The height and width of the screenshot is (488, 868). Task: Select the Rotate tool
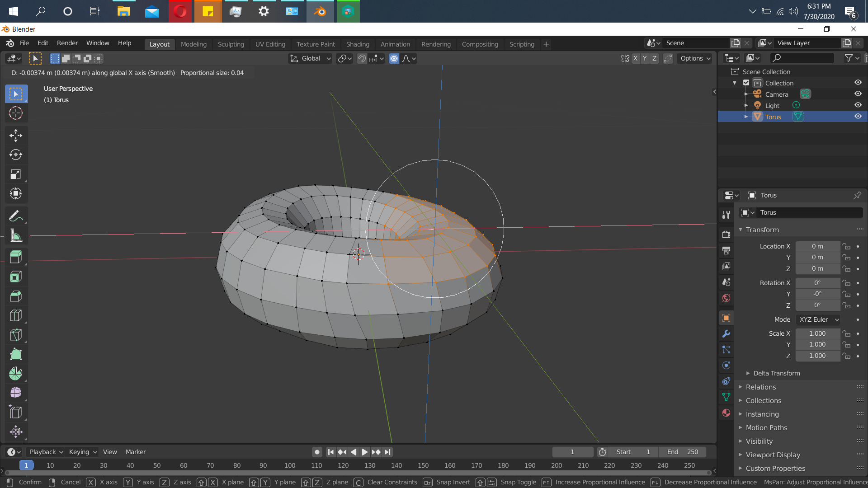[16, 155]
